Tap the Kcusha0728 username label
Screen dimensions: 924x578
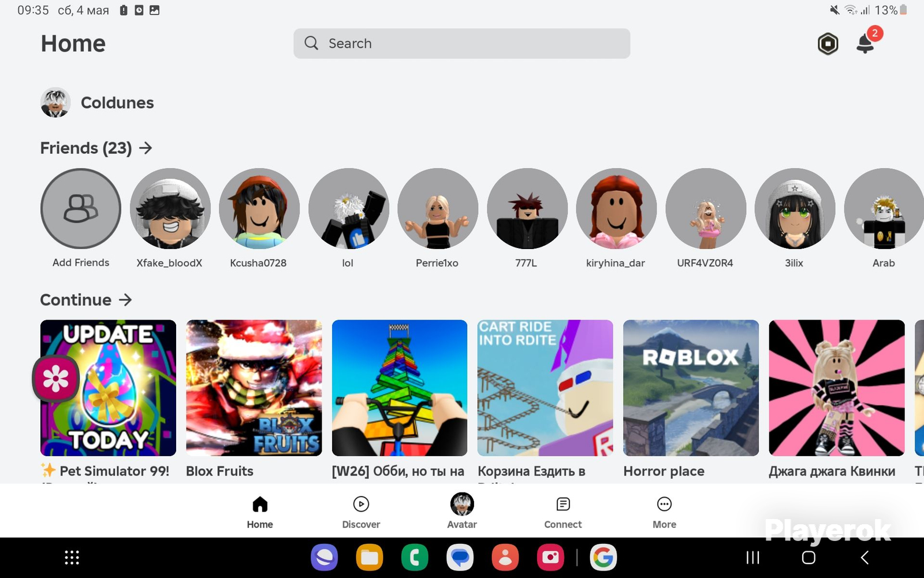[x=258, y=263]
